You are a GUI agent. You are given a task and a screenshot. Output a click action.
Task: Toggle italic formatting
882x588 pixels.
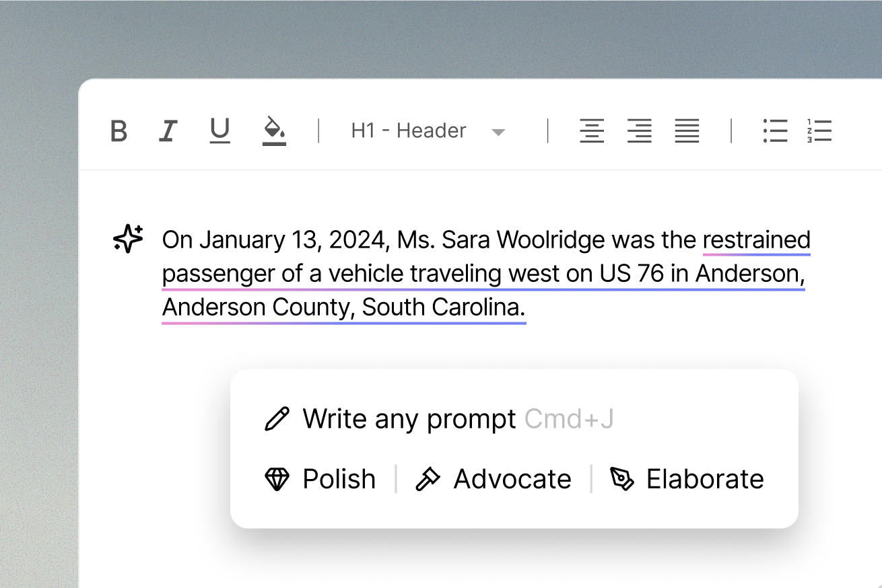click(x=168, y=131)
